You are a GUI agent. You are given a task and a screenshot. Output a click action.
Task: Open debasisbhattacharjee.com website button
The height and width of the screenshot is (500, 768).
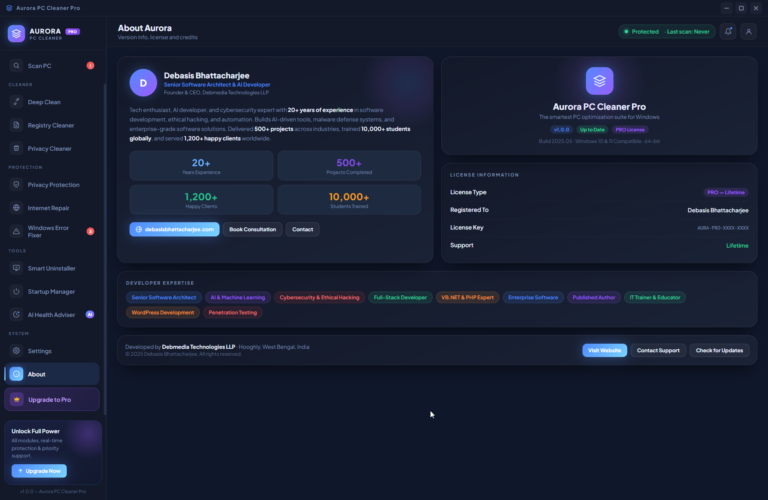[x=174, y=229]
